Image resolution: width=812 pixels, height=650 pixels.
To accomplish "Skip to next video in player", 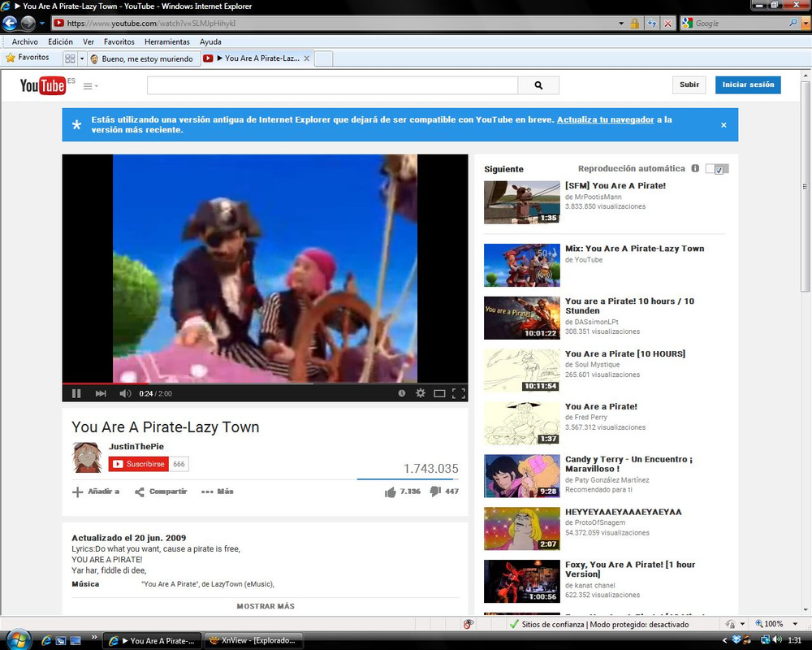I will point(101,393).
